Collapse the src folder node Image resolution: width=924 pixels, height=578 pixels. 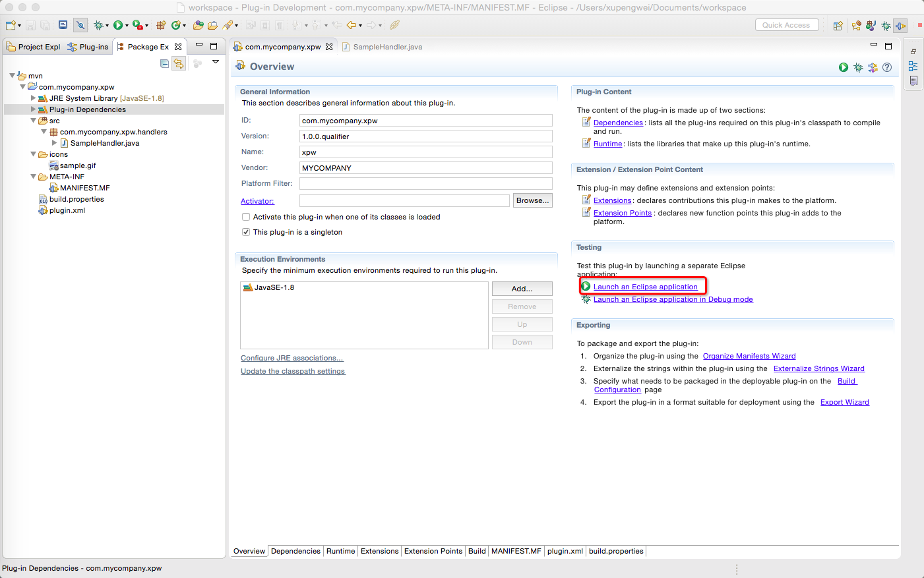click(x=33, y=121)
